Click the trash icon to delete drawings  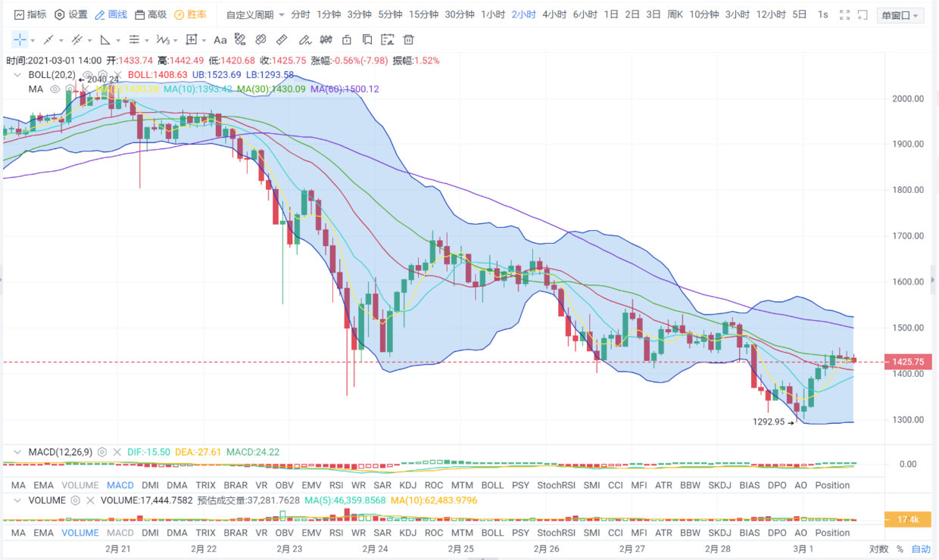coord(408,40)
